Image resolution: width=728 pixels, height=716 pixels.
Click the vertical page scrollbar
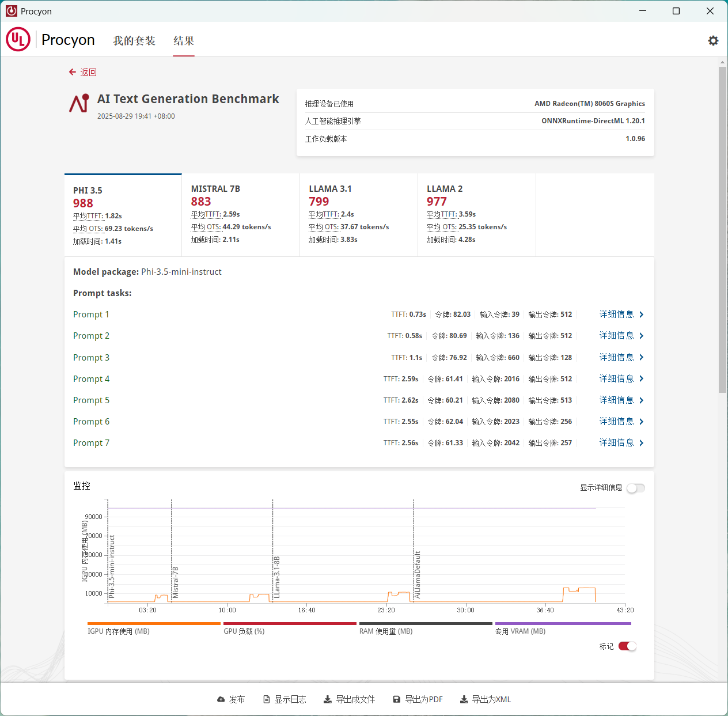point(722,230)
